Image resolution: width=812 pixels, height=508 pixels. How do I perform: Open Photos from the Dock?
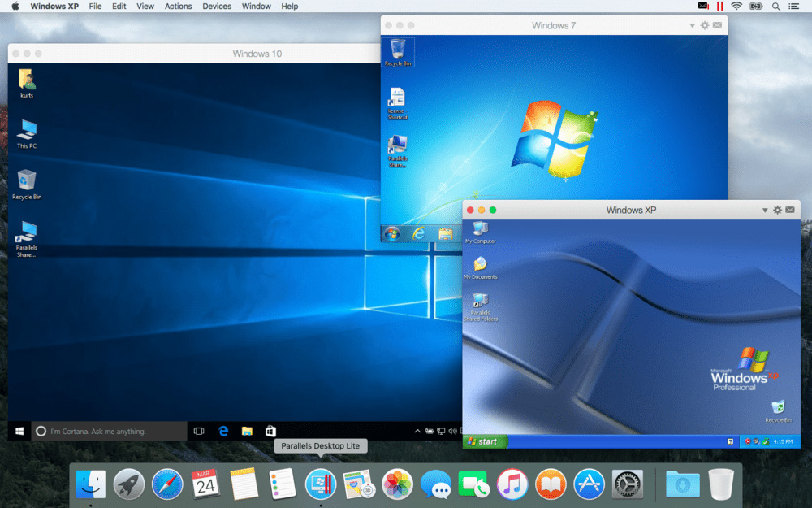(x=397, y=484)
